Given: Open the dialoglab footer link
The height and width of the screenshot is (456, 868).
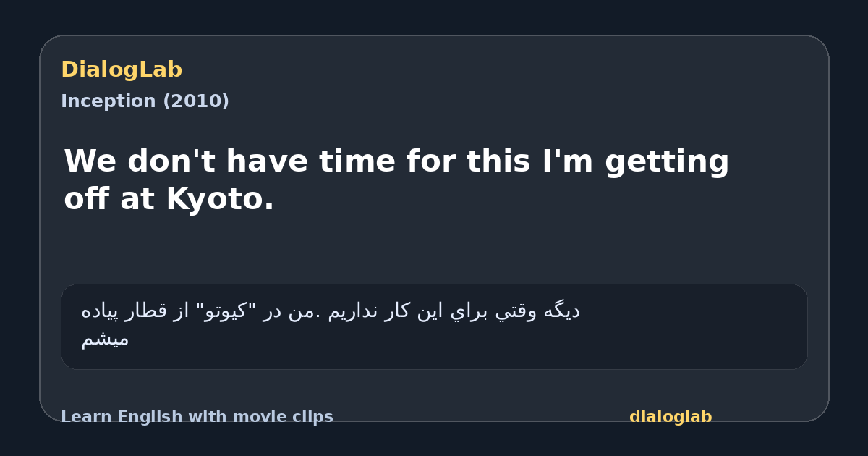Looking at the screenshot, I should click(x=671, y=417).
